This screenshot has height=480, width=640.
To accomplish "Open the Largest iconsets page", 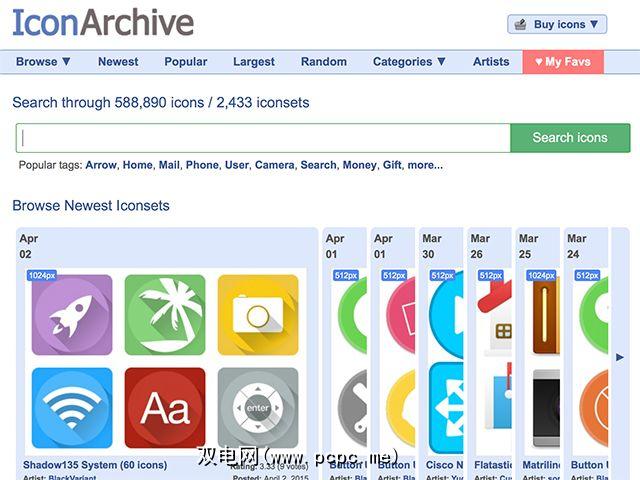I will [254, 62].
